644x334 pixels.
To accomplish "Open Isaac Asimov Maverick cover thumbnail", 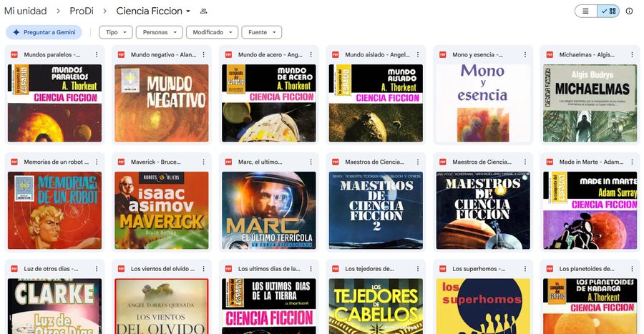I will tap(162, 210).
